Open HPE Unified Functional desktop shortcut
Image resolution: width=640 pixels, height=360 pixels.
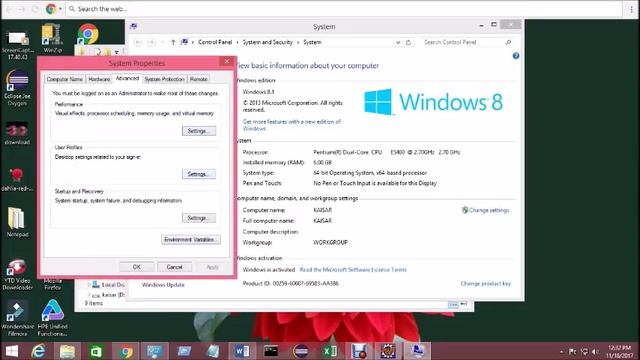tap(52, 318)
